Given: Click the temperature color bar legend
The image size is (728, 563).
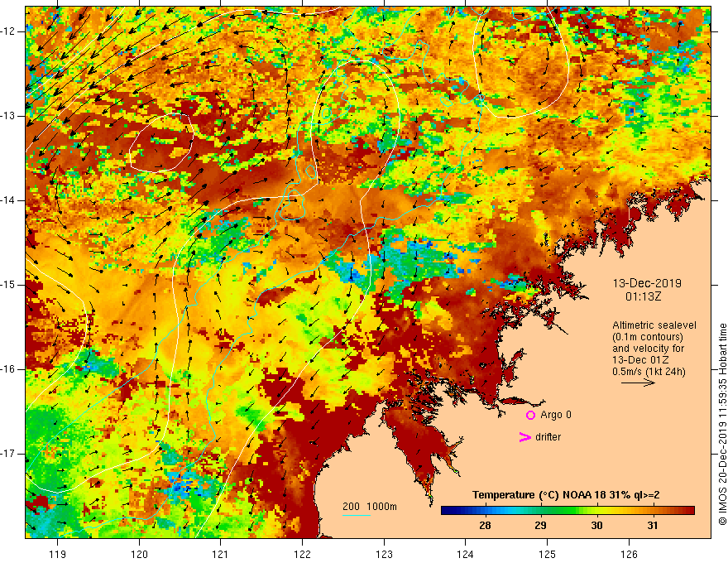Looking at the screenshot, I should coord(568,511).
